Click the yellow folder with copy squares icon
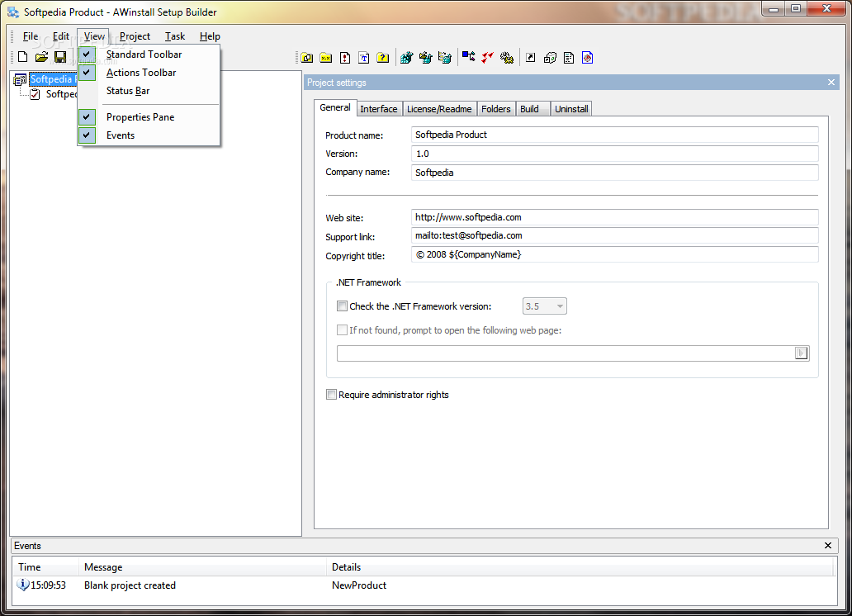The height and width of the screenshot is (616, 852). [307, 58]
